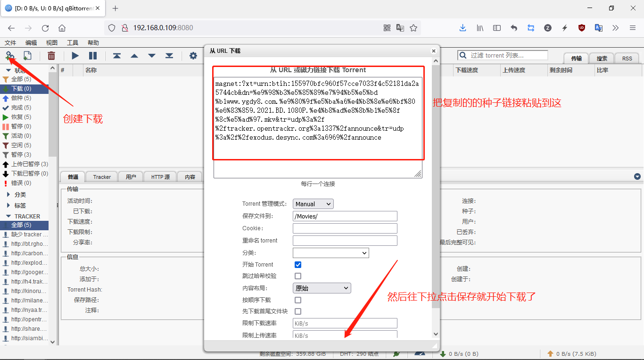Click the green connection status plug icon

[x=397, y=353]
